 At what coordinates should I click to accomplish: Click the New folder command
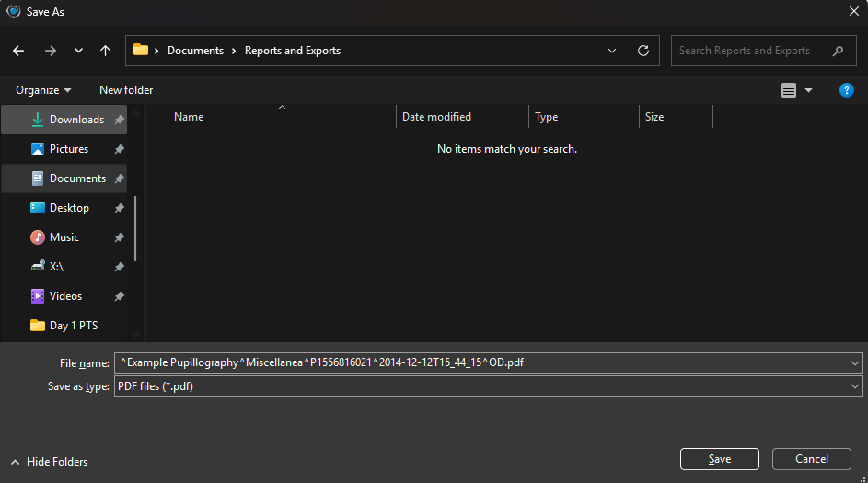[126, 90]
